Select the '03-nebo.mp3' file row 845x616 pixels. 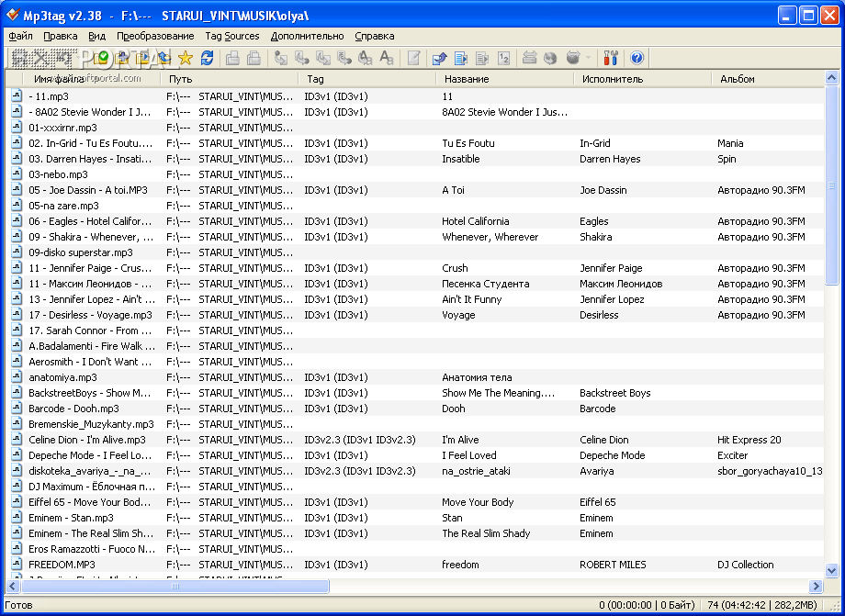[415, 174]
